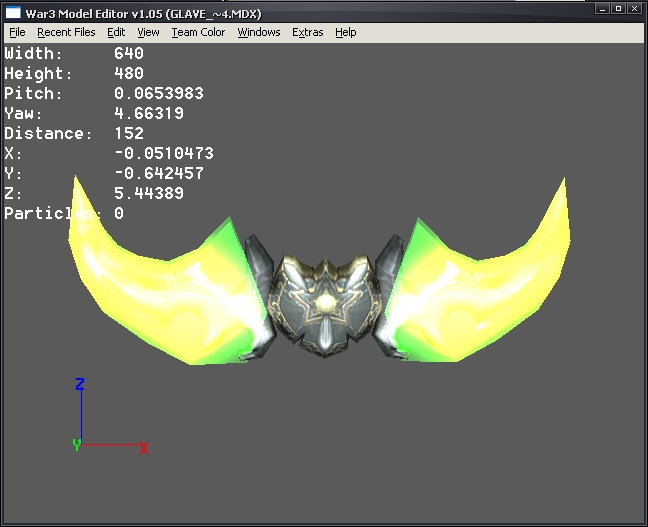
Task: Click the War3 Model Editor title bar icon
Action: coord(13,13)
